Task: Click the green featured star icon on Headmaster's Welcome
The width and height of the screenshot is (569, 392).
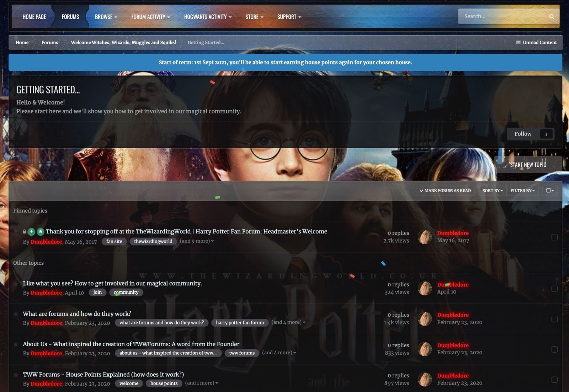Action: click(41, 232)
